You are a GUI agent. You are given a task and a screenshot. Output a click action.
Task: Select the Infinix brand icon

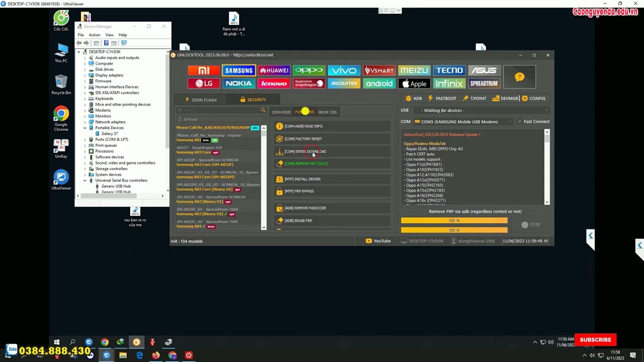(449, 83)
